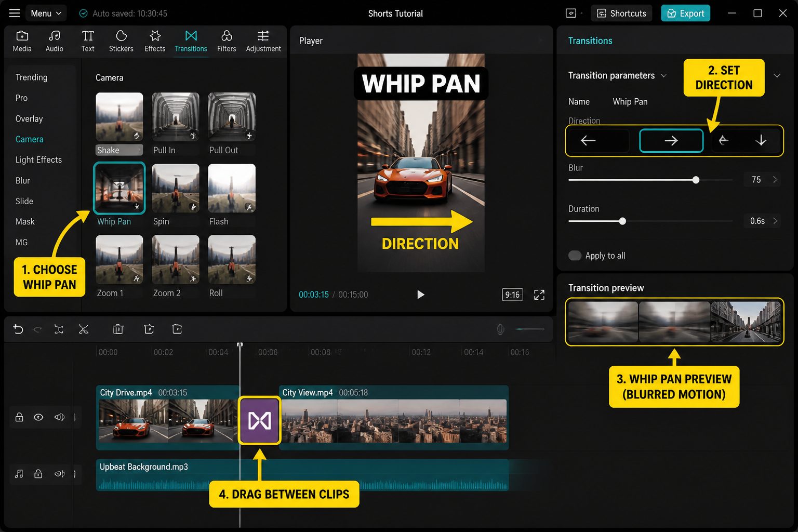Image resolution: width=798 pixels, height=532 pixels.
Task: Adjust the timeline zoom slider
Action: (x=529, y=329)
